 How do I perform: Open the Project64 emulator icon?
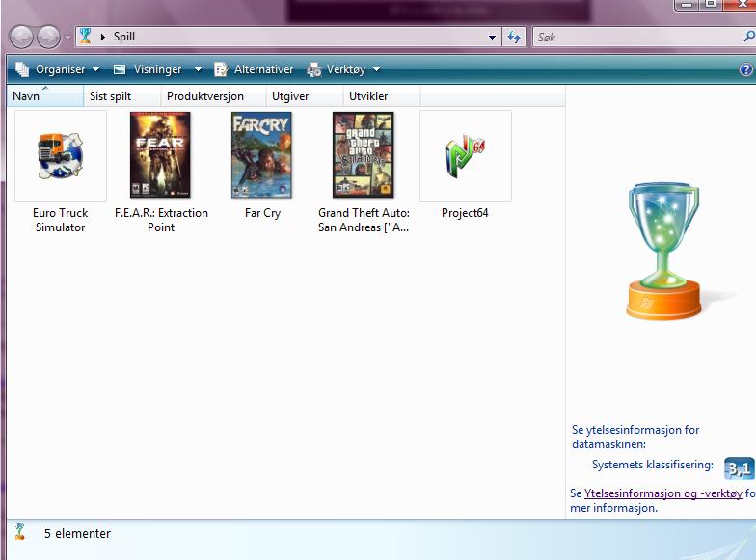point(465,156)
